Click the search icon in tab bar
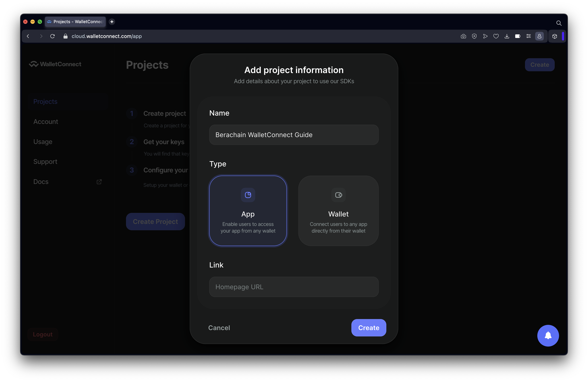Viewport: 588px width, 382px height. pos(559,23)
